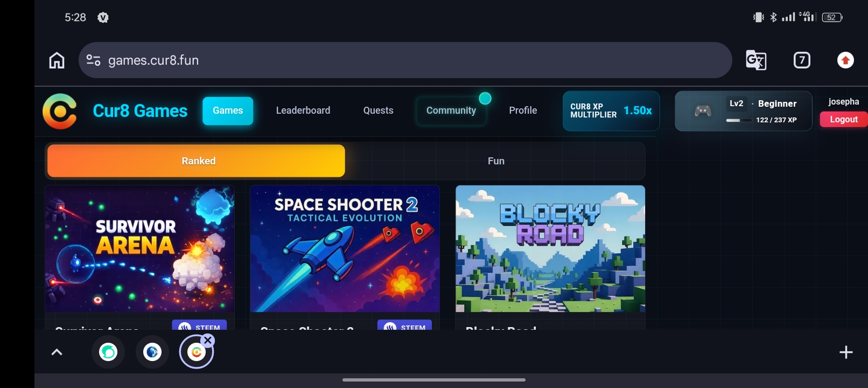Image resolution: width=868 pixels, height=388 pixels.
Task: Add a new tab with plus icon
Action: (846, 352)
